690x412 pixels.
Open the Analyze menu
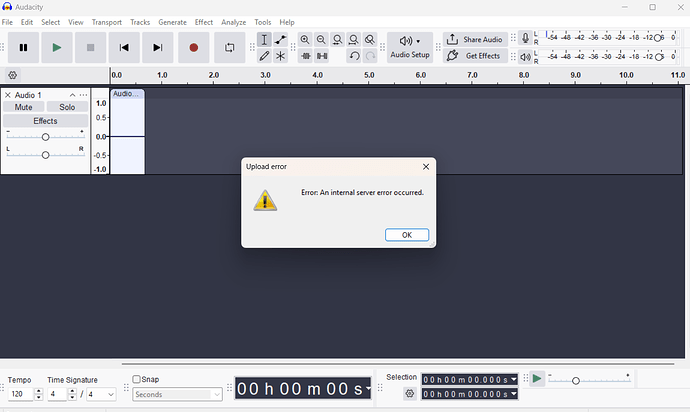click(x=234, y=22)
